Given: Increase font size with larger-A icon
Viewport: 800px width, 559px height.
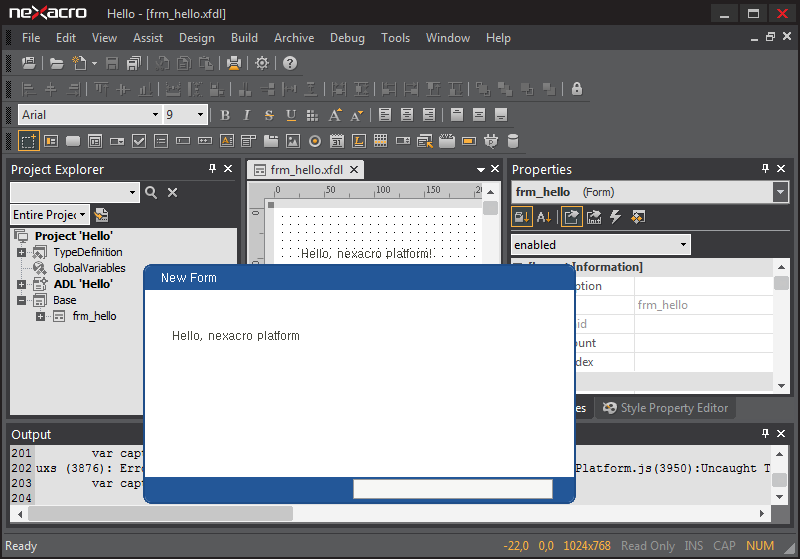Looking at the screenshot, I should [x=335, y=115].
